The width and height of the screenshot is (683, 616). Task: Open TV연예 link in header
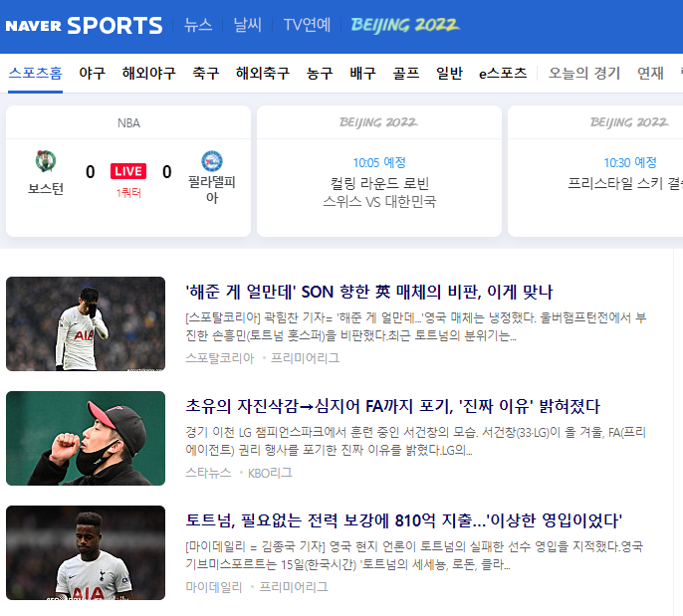(307, 25)
